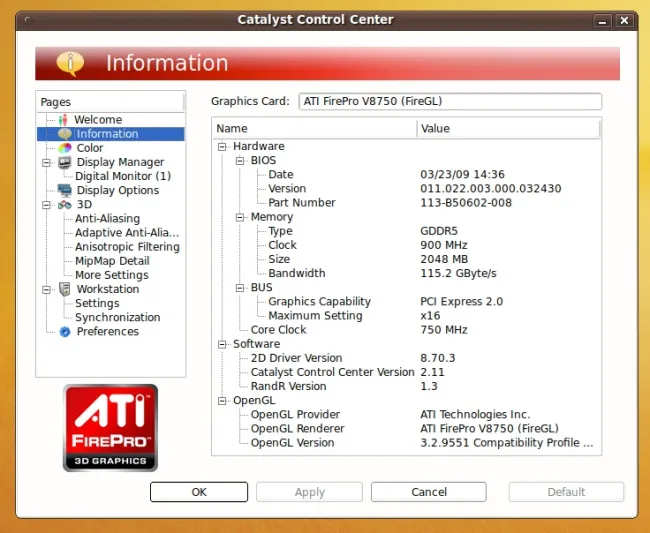
Task: Click the Value column header
Action: pos(508,129)
